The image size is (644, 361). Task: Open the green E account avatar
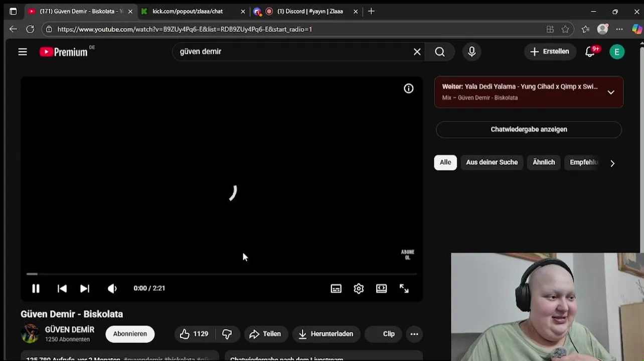(617, 52)
